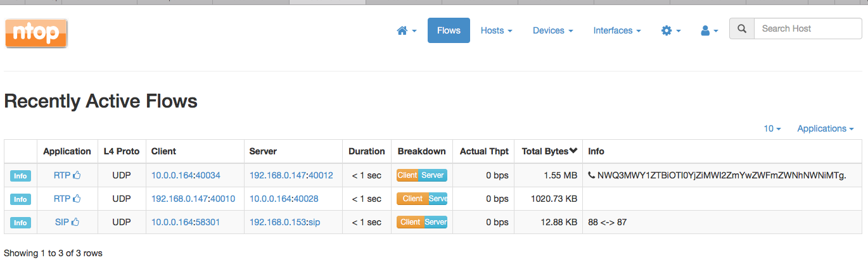Open the Applications filter dropdown
Screen dimensions: 868x267
[x=825, y=128]
